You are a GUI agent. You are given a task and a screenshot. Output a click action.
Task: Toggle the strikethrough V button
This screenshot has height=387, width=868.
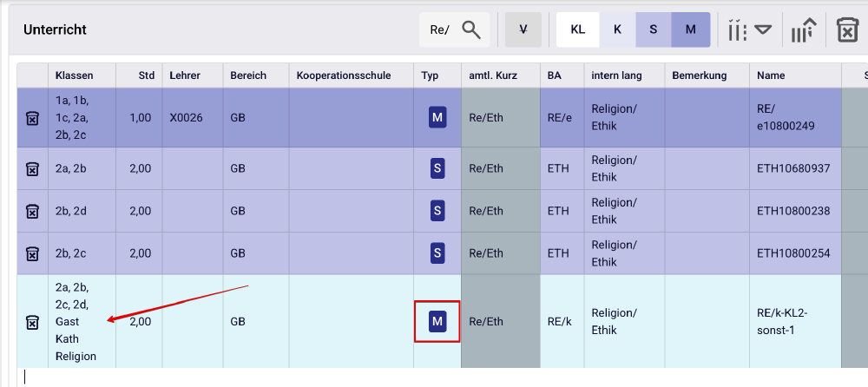click(x=523, y=30)
